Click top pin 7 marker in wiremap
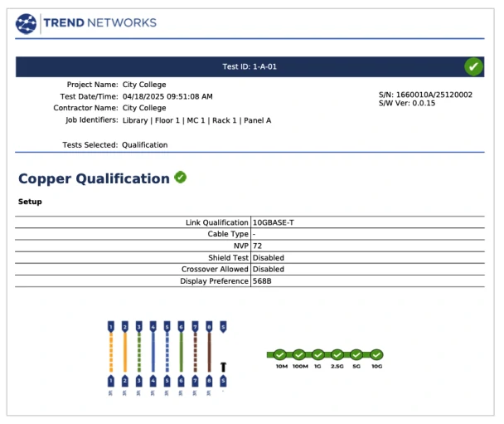Viewport: 504px width, 424px height. 195,327
